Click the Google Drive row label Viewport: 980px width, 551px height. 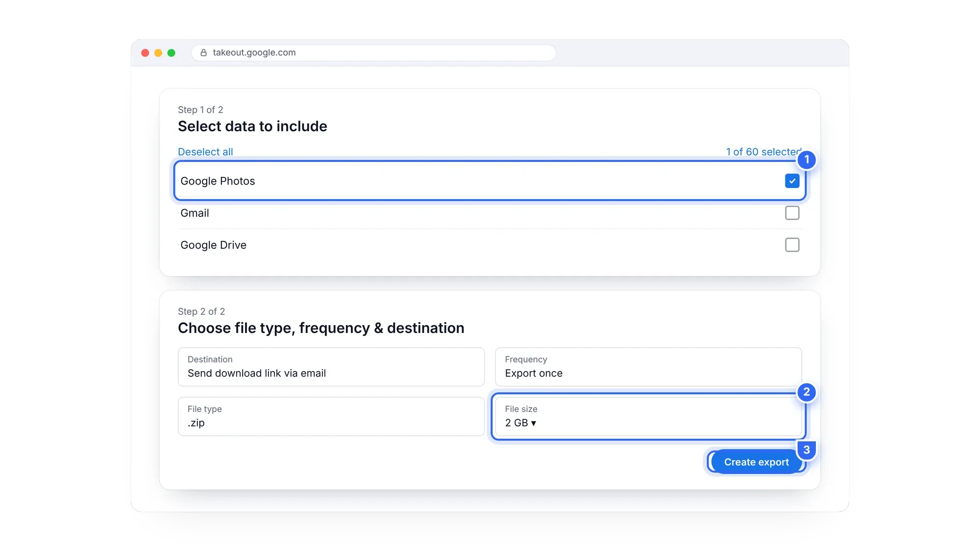(x=213, y=245)
